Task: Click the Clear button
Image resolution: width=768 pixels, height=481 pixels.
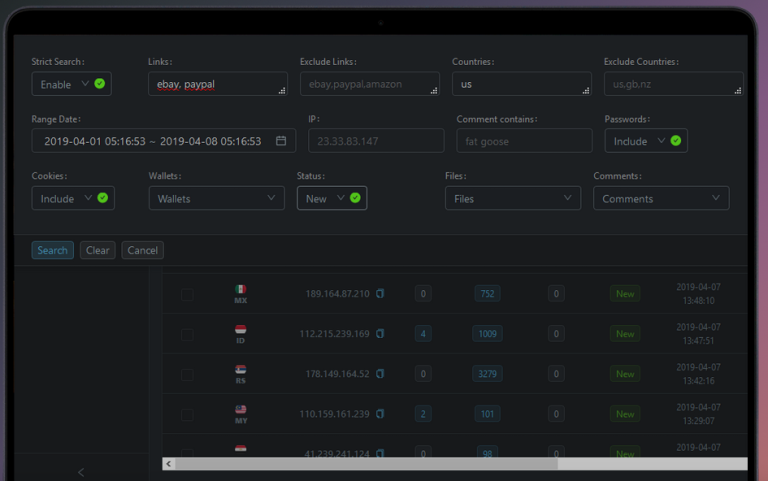Action: [97, 250]
